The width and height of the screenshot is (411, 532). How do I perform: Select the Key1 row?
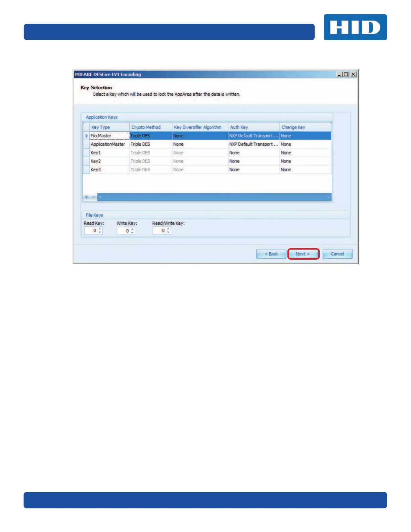(207, 152)
